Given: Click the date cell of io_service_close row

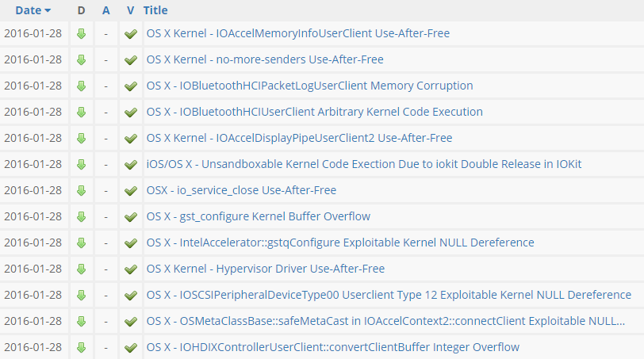Looking at the screenshot, I should 32,190.
